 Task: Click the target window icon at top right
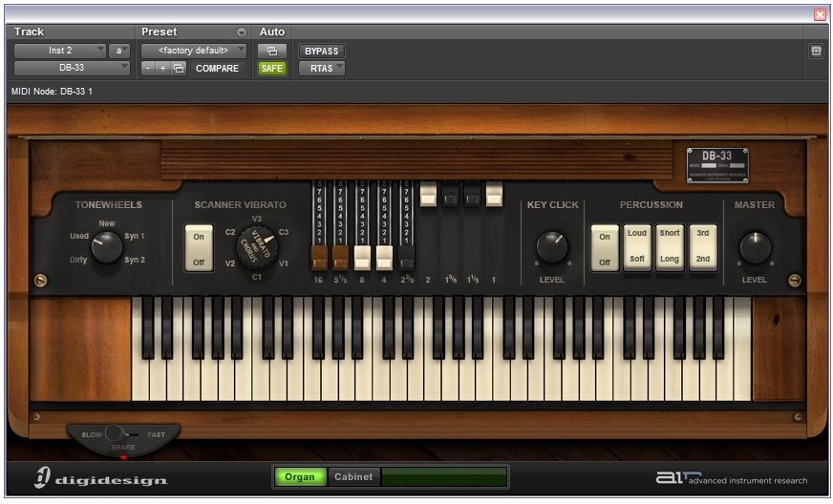pyautogui.click(x=816, y=51)
